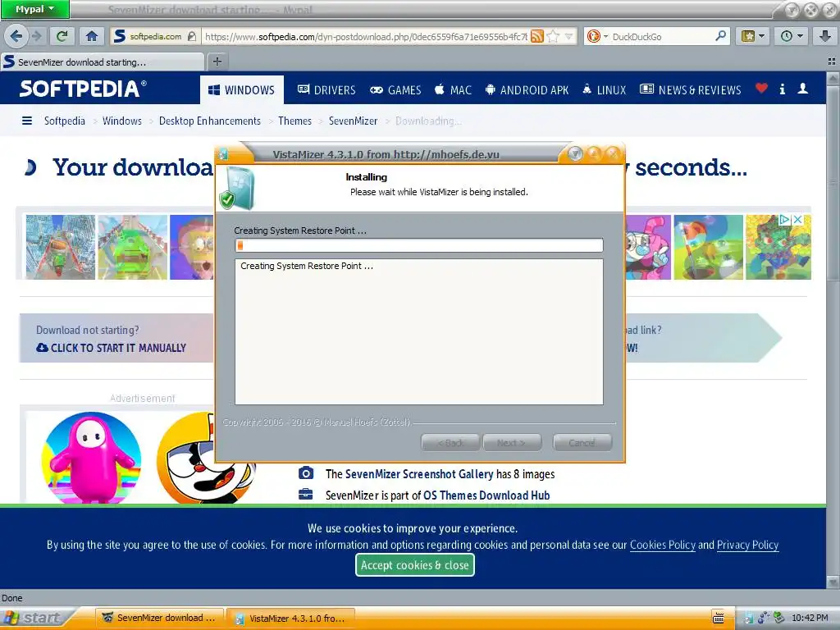The width and height of the screenshot is (840, 630).
Task: Follow the SevenMizer breadcrumb link
Action: pyautogui.click(x=353, y=121)
